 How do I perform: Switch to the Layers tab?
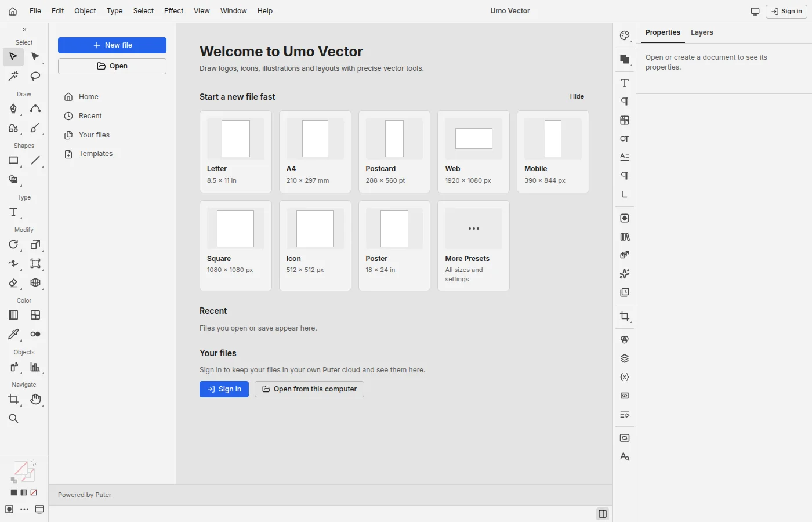(702, 32)
